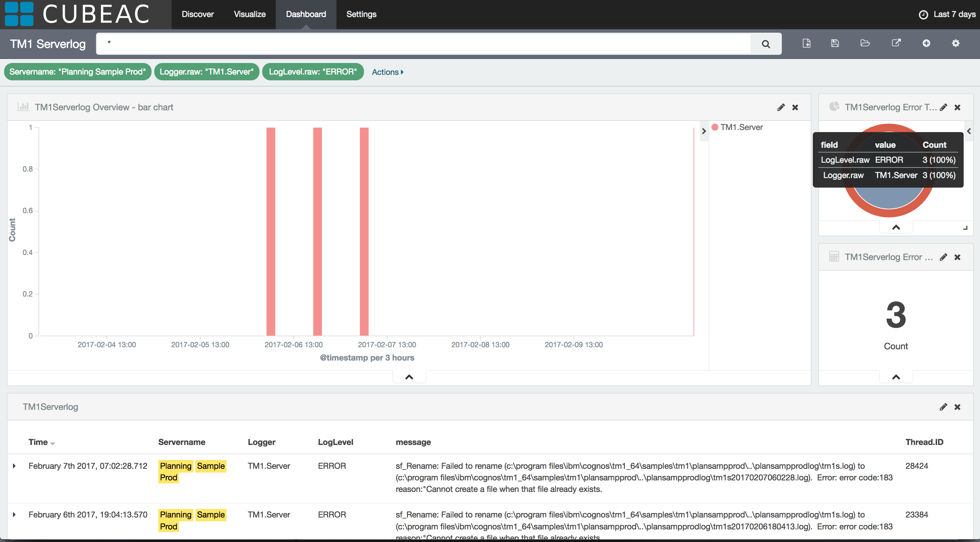This screenshot has height=542, width=980.
Task: Click the table grid icon in the panel title
Action: [834, 257]
